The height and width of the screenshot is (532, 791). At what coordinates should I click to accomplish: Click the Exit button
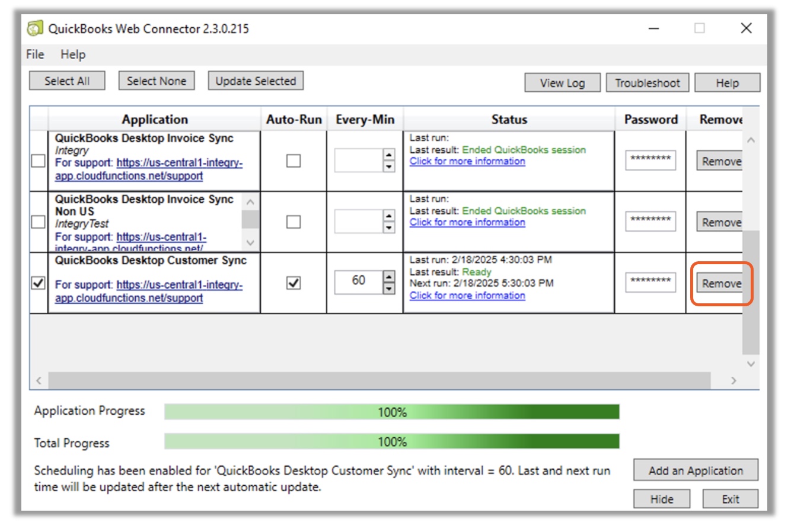731,499
